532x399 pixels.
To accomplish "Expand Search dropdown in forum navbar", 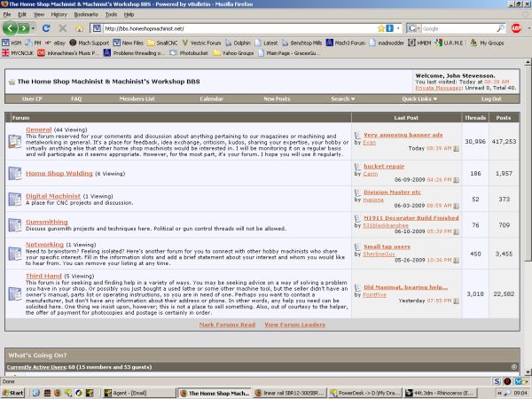I will pyautogui.click(x=342, y=98).
